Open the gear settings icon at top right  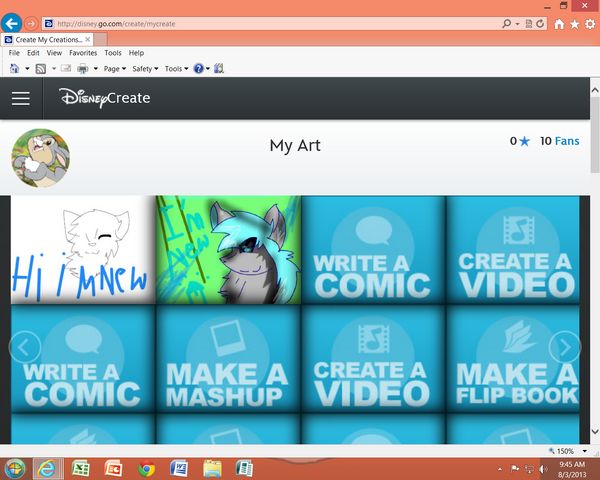pos(590,24)
